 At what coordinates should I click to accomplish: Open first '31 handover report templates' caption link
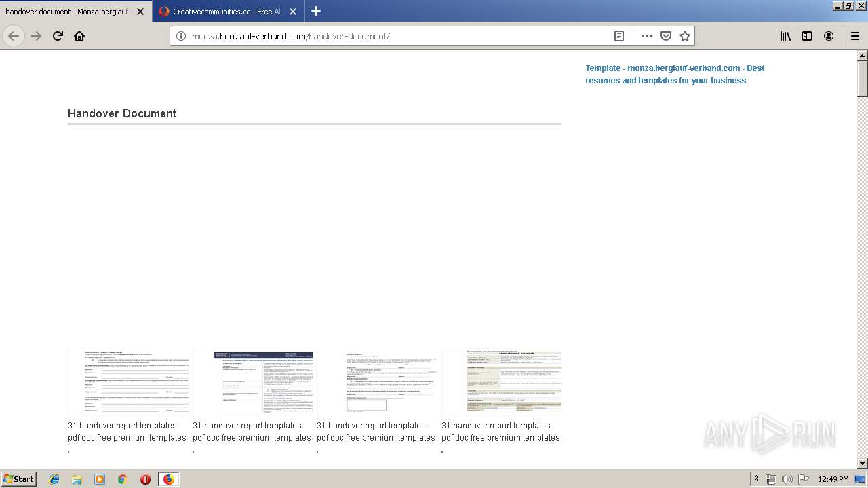(x=127, y=432)
